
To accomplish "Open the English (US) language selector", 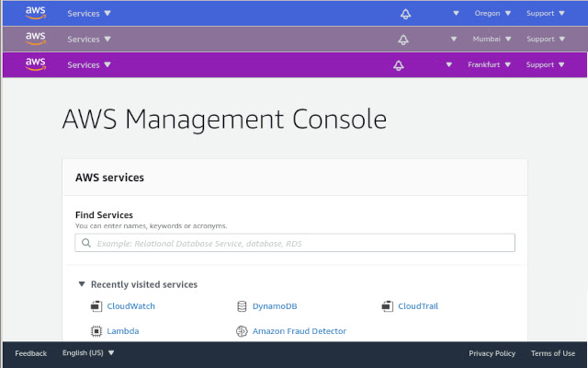I will (88, 353).
